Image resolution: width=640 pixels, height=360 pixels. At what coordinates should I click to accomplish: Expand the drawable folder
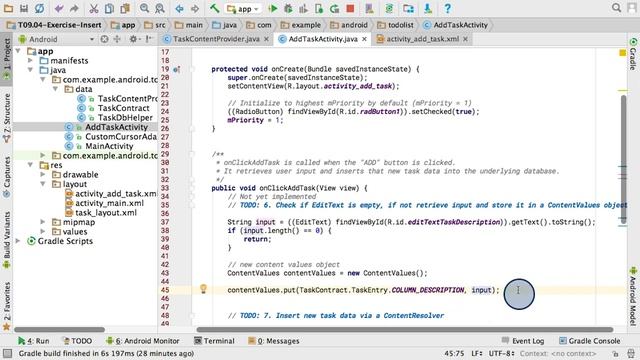tap(42, 174)
